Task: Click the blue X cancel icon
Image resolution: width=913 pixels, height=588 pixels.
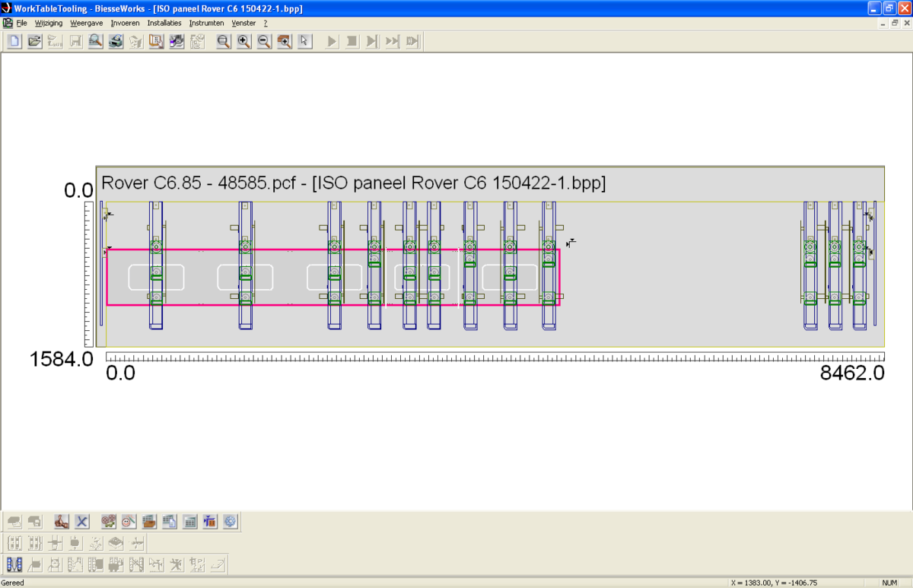Action: coord(82,522)
